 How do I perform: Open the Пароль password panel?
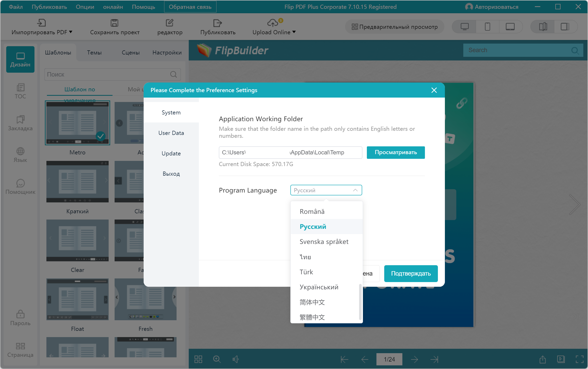20,318
